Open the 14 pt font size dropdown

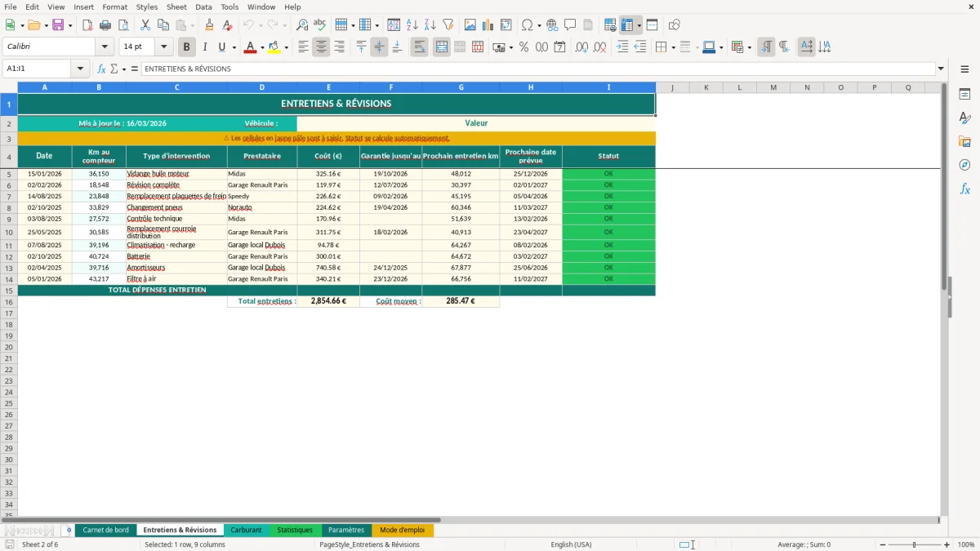tap(163, 47)
